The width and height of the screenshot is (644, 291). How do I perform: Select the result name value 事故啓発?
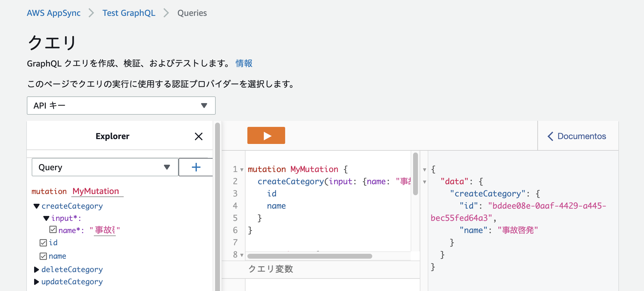(518, 230)
